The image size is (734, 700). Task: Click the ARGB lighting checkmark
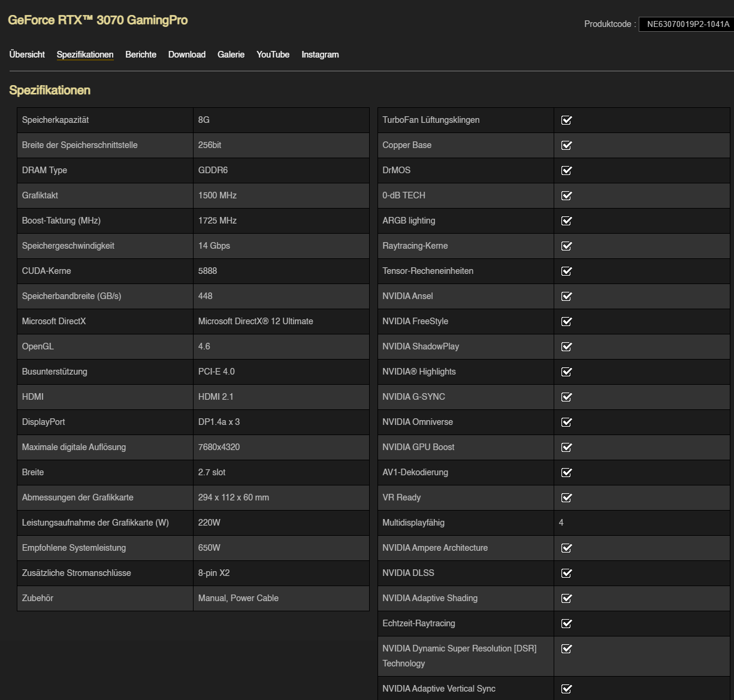pyautogui.click(x=567, y=221)
